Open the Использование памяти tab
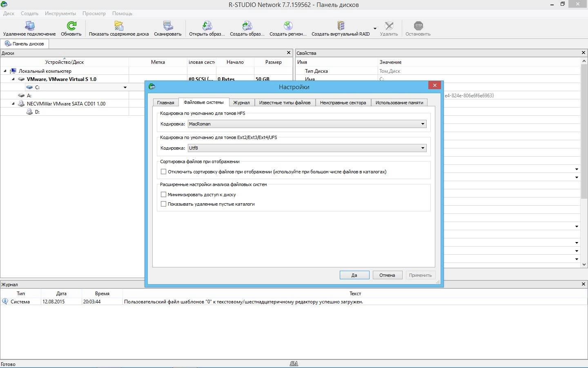 (399, 103)
